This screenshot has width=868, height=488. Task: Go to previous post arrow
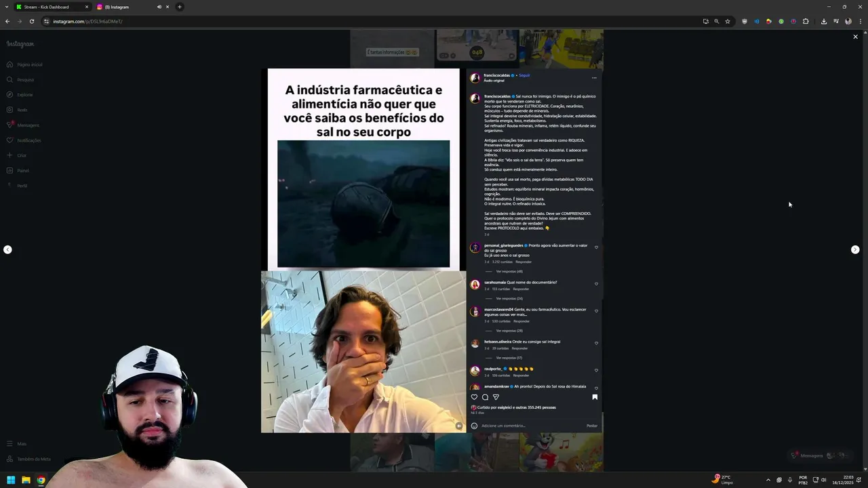point(7,249)
